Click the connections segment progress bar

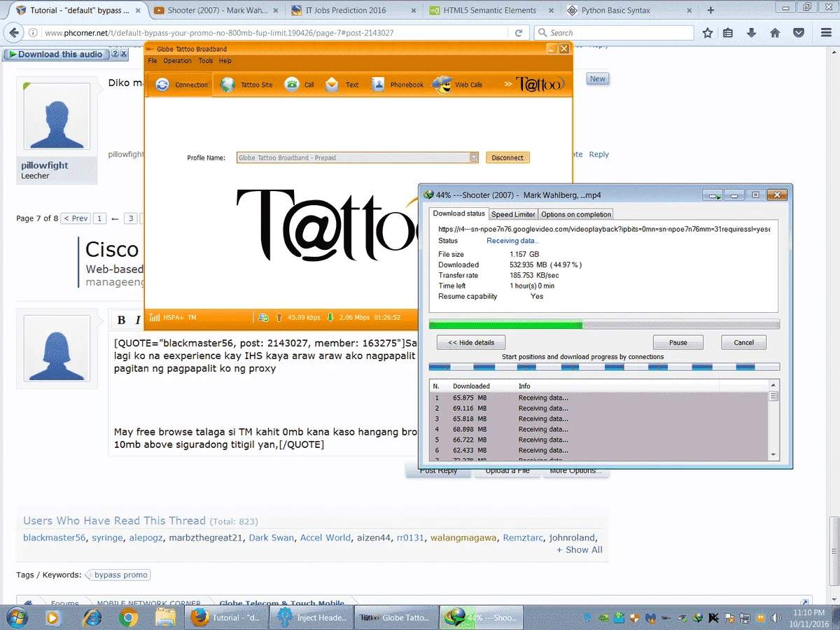[x=604, y=367]
